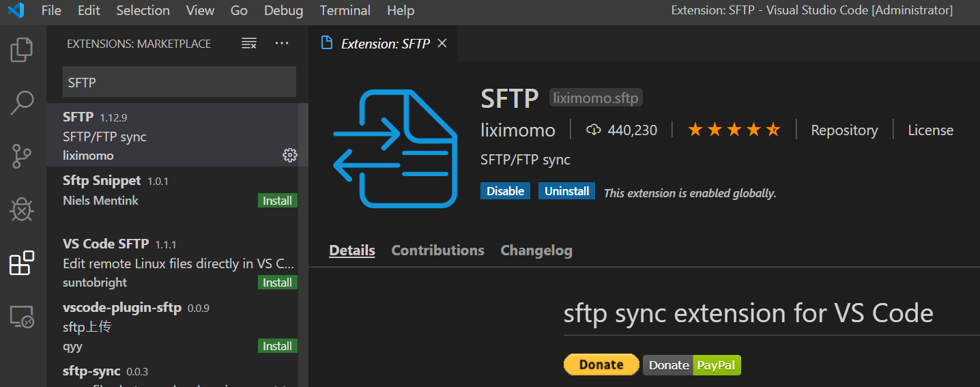
Task: Open Remote Explorer icon in activity bar
Action: coord(22,317)
